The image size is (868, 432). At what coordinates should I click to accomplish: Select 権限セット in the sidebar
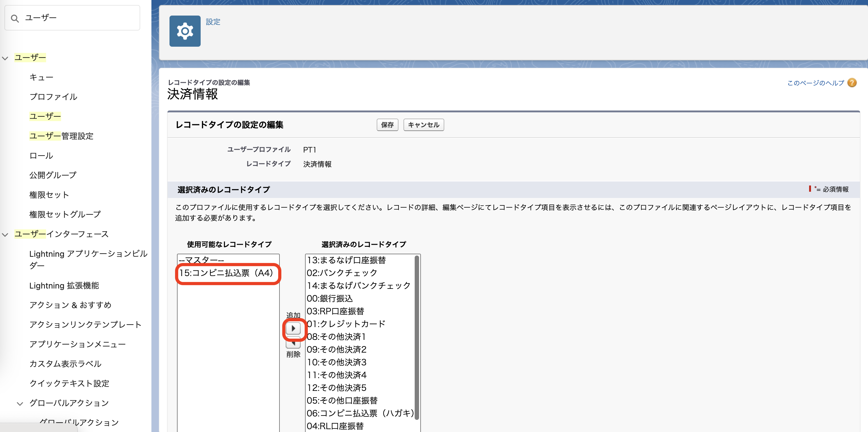pyautogui.click(x=49, y=194)
